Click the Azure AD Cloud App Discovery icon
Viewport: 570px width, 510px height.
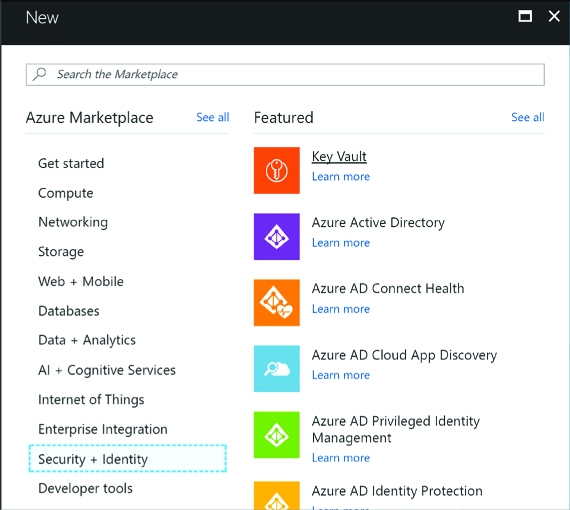[x=277, y=369]
